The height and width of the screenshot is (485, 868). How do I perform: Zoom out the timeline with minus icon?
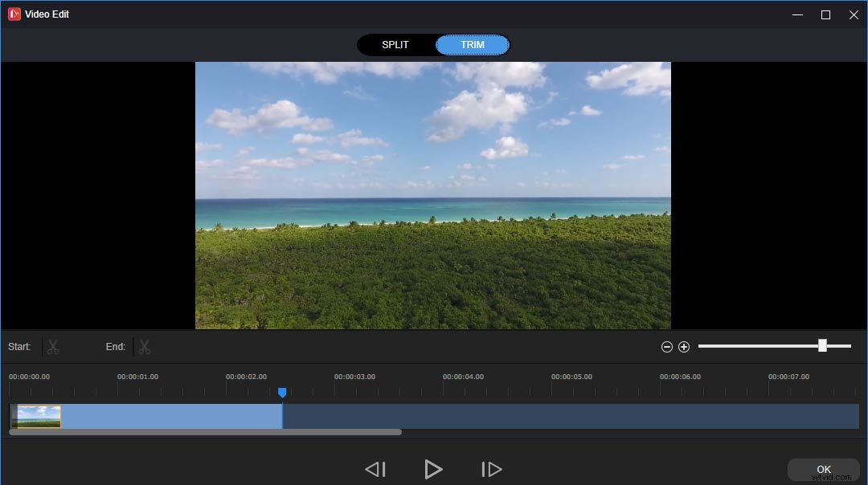666,346
